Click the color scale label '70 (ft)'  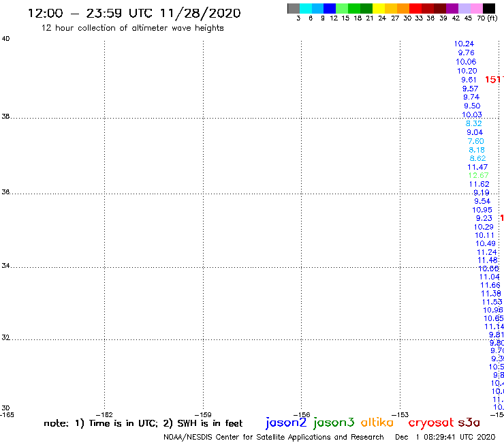point(487,18)
